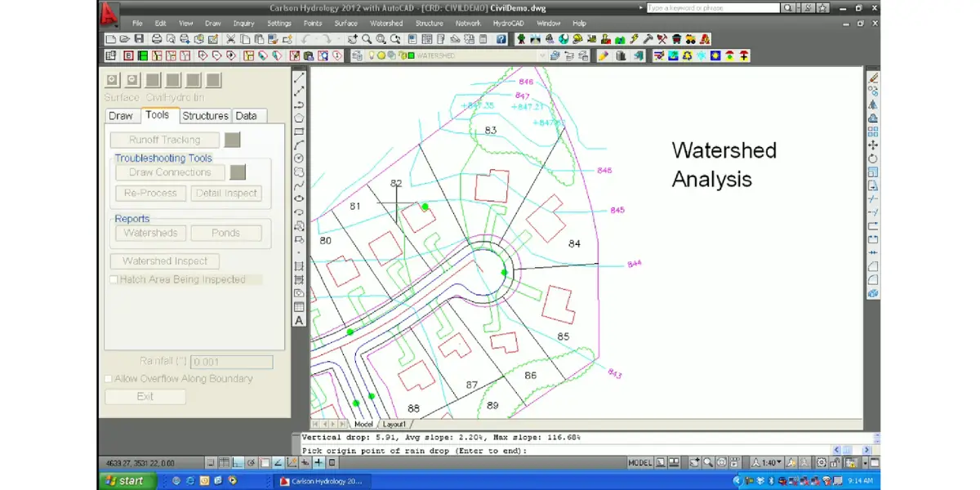Click the Windows start button
The width and height of the screenshot is (980, 490).
pyautogui.click(x=128, y=481)
